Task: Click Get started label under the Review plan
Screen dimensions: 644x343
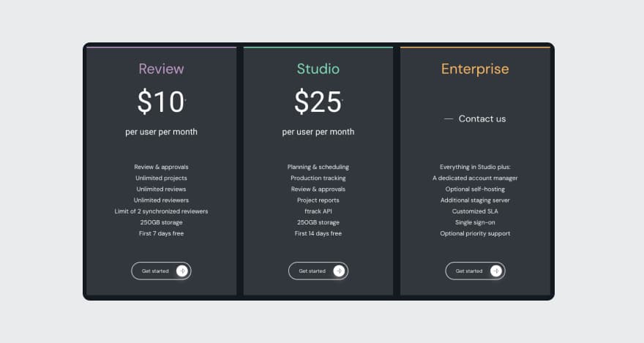Action: [x=155, y=271]
